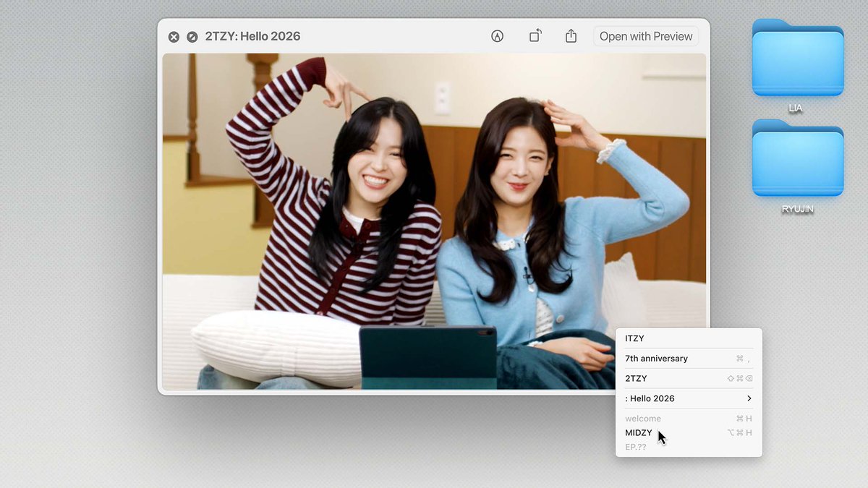Click MIDZY in the menu
This screenshot has height=488, width=868.
(x=638, y=432)
